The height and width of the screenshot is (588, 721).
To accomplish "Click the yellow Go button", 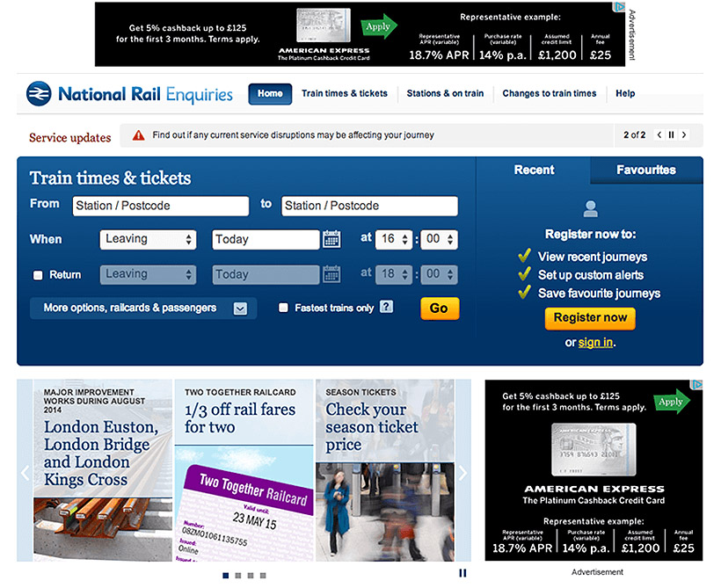I will point(440,308).
